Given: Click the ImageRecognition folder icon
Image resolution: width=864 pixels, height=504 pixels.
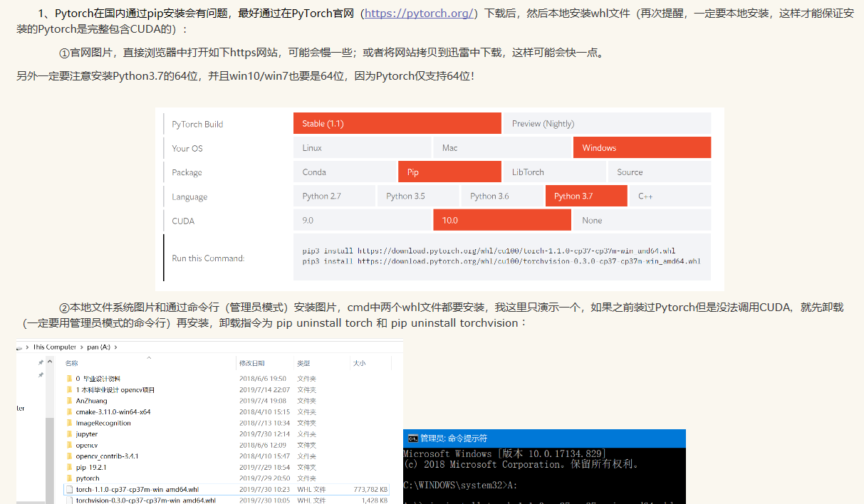Looking at the screenshot, I should tap(71, 423).
